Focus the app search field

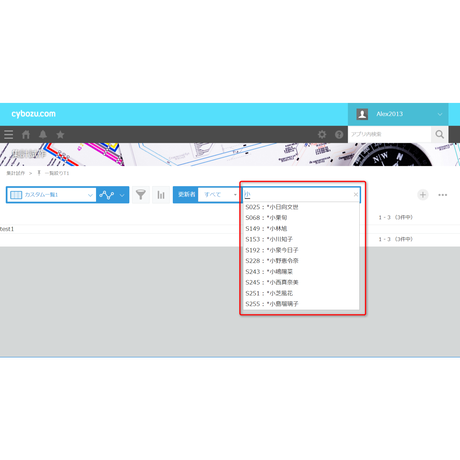[x=390, y=134]
